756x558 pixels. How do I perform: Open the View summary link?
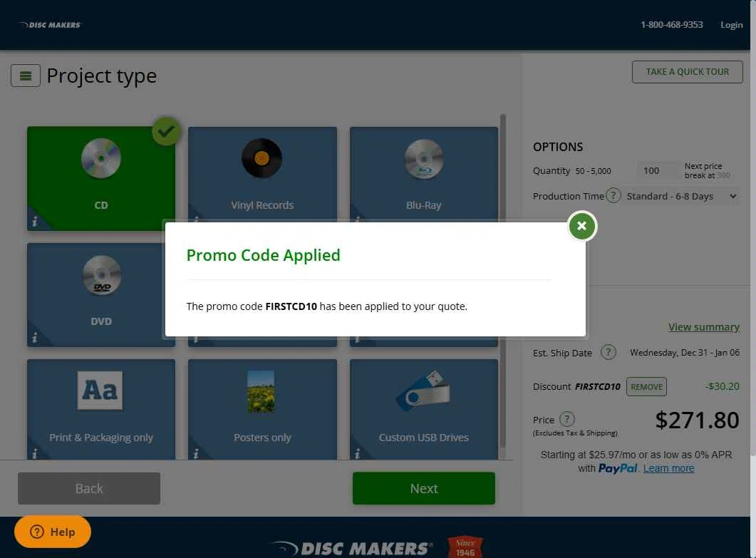pyautogui.click(x=704, y=327)
